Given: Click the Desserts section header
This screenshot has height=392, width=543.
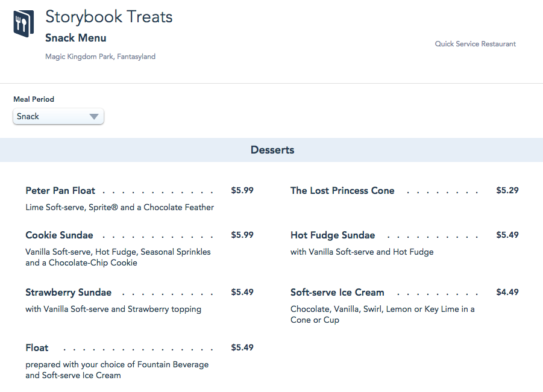Looking at the screenshot, I should [272, 150].
